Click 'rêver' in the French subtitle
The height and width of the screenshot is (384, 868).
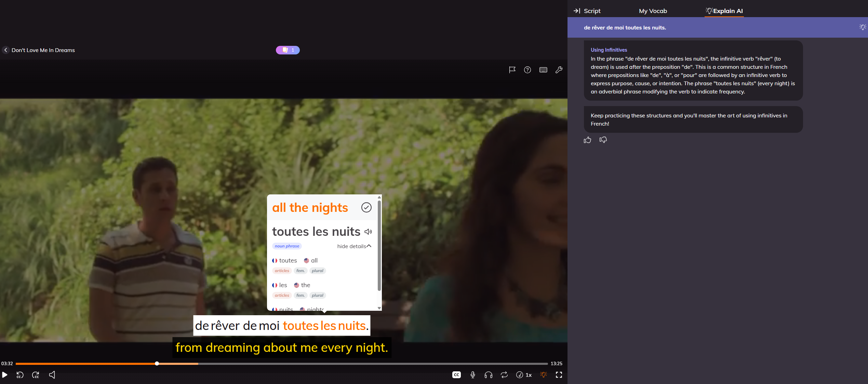click(226, 326)
